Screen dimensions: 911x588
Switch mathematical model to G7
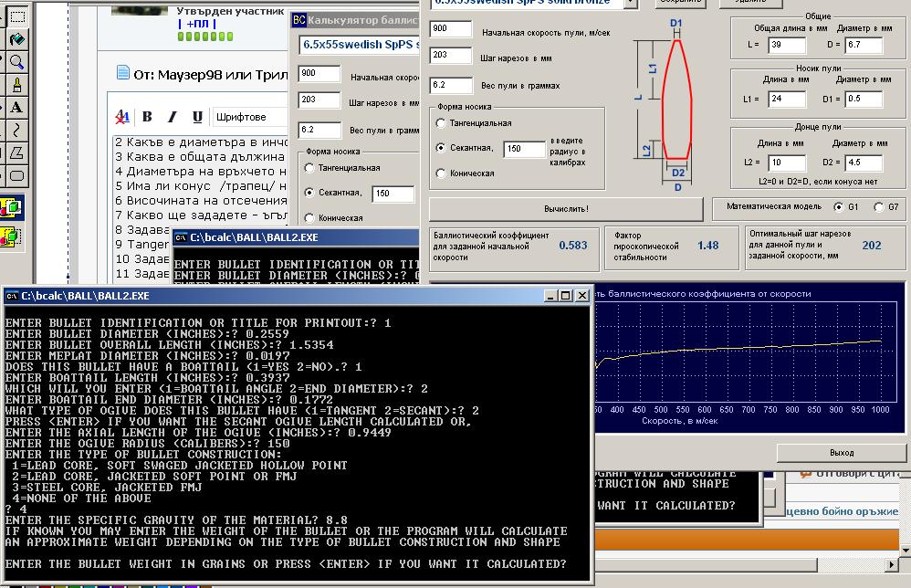pos(879,207)
